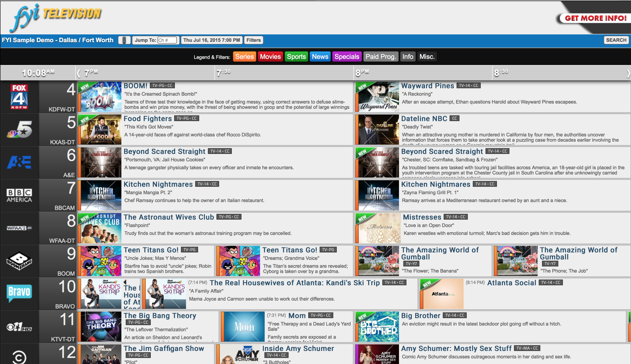The height and width of the screenshot is (364, 631).
Task: Open Amy Schumer: Mostly Sex Stuff title
Action: click(456, 348)
